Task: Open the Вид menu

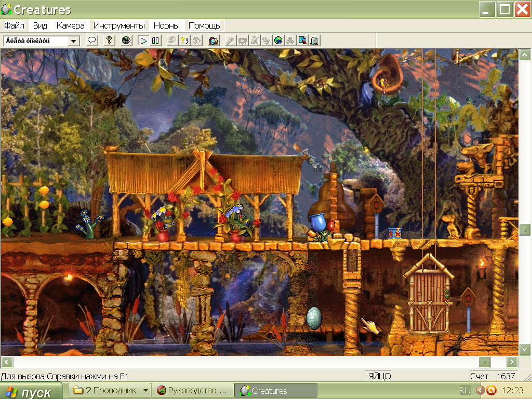Action: [x=40, y=25]
